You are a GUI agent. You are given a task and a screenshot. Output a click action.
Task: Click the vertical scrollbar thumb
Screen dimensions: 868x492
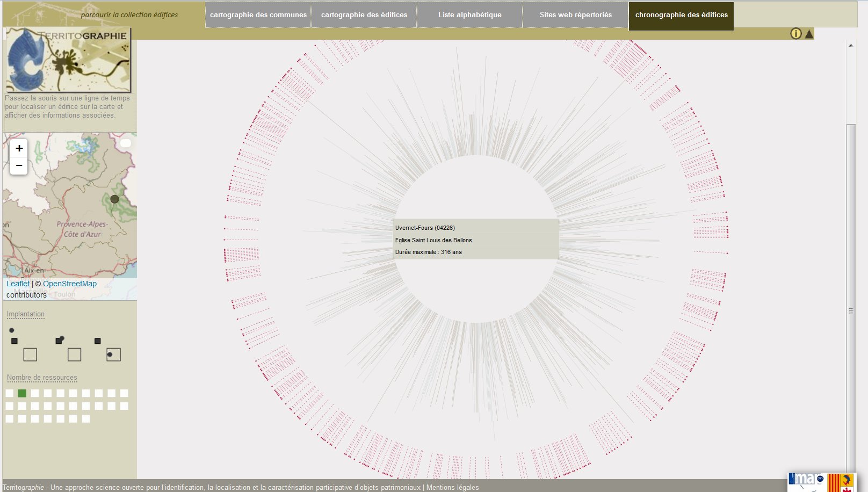pos(851,301)
